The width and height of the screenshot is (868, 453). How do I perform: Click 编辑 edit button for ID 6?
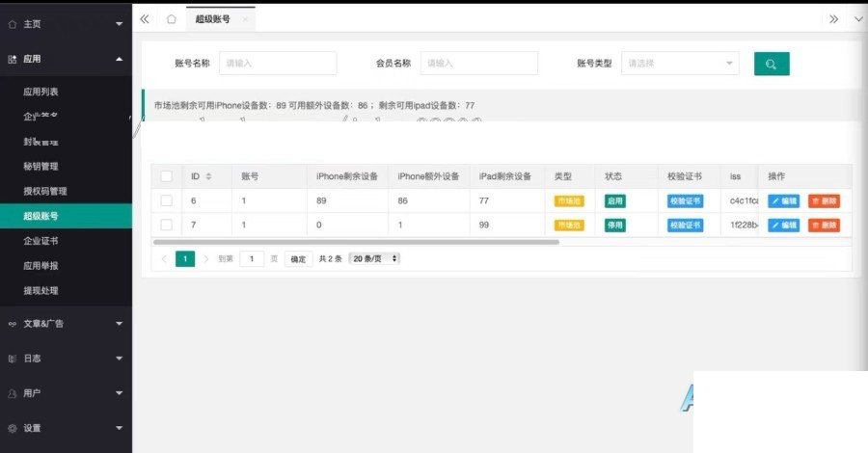(784, 201)
